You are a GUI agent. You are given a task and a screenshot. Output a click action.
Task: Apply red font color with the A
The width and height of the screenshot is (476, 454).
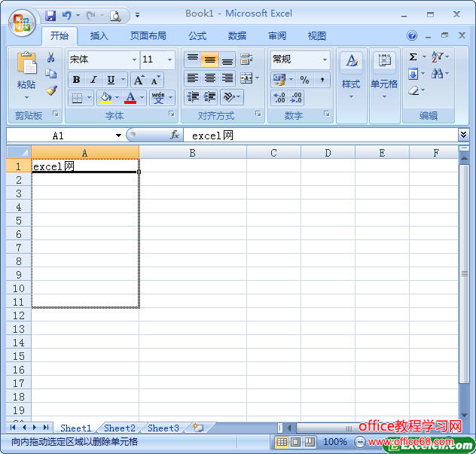pos(130,98)
